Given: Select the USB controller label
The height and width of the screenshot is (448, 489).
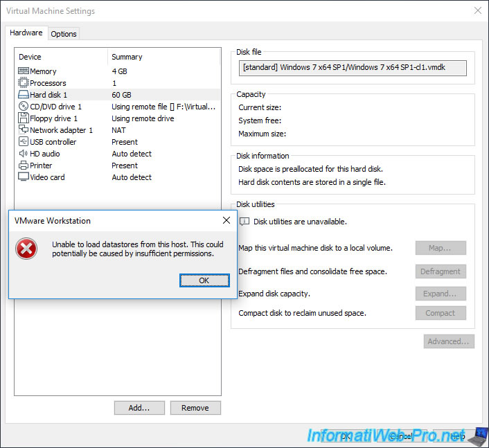Looking at the screenshot, I should 53,142.
